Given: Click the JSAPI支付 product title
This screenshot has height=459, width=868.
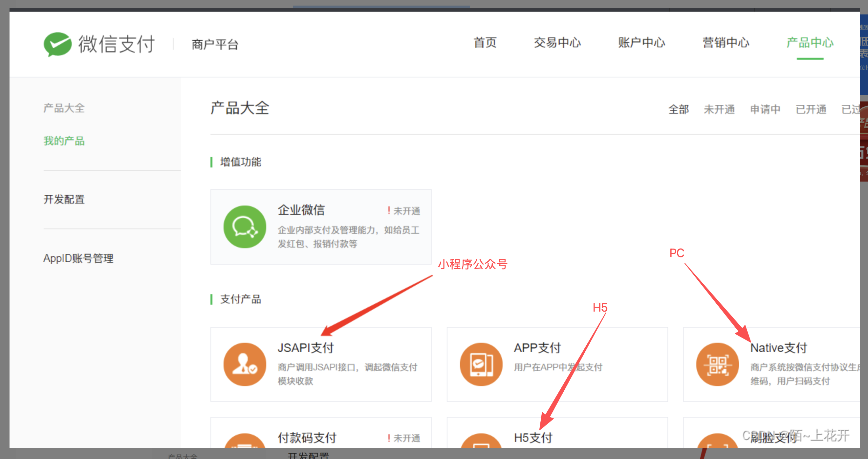Looking at the screenshot, I should pyautogui.click(x=305, y=348).
